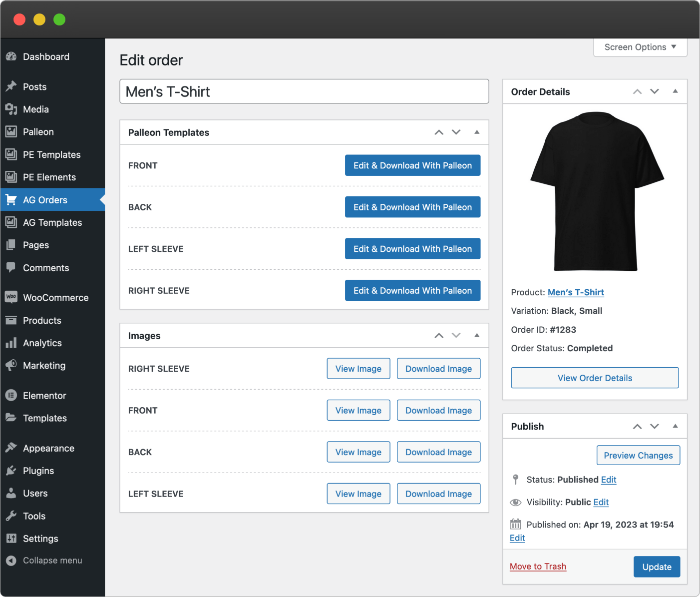
Task: Click the Status pin icon in Publish
Action: [516, 480]
